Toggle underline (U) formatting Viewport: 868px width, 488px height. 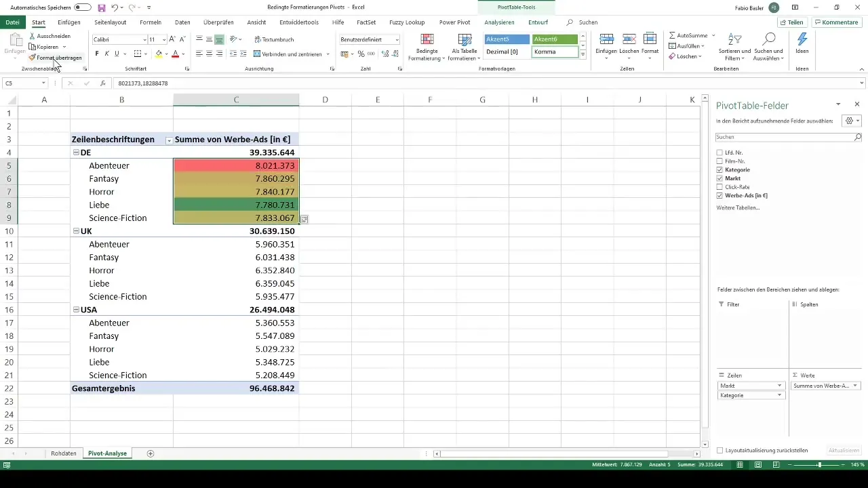117,54
